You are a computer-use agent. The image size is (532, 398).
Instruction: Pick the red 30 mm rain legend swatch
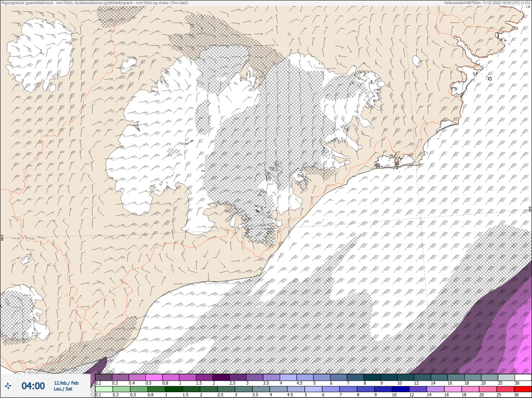click(x=523, y=389)
